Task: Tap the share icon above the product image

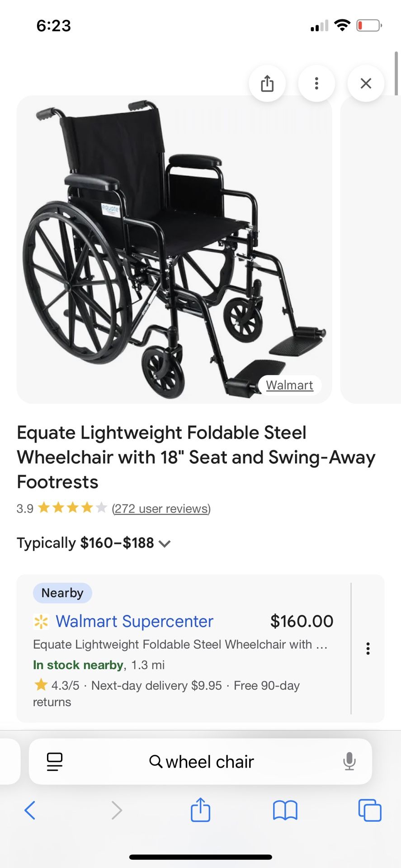Action: 267,83
